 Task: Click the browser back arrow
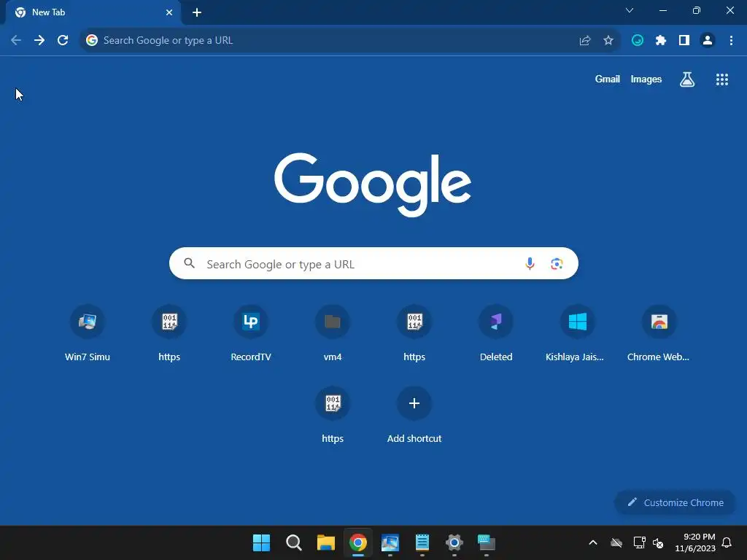pos(16,41)
